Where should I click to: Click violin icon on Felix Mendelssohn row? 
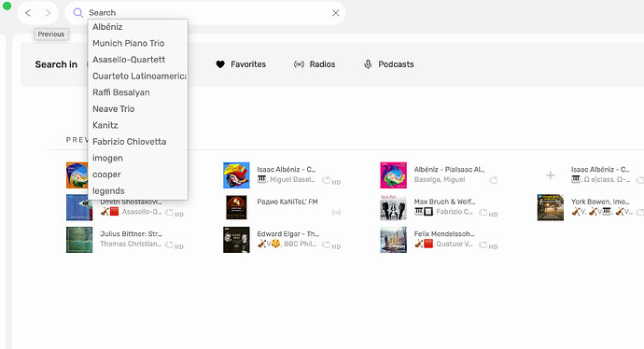point(418,244)
